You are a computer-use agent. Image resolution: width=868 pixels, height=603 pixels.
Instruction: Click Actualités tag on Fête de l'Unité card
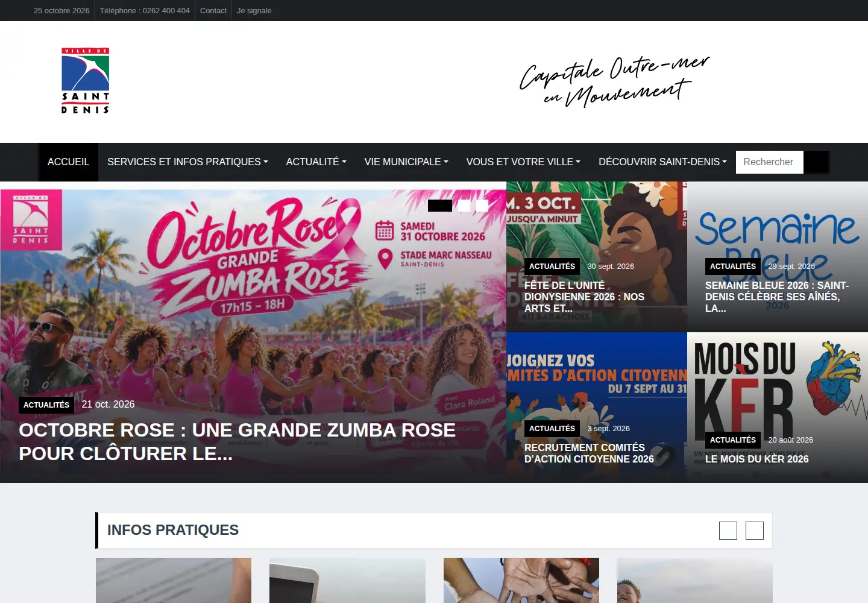[552, 267]
